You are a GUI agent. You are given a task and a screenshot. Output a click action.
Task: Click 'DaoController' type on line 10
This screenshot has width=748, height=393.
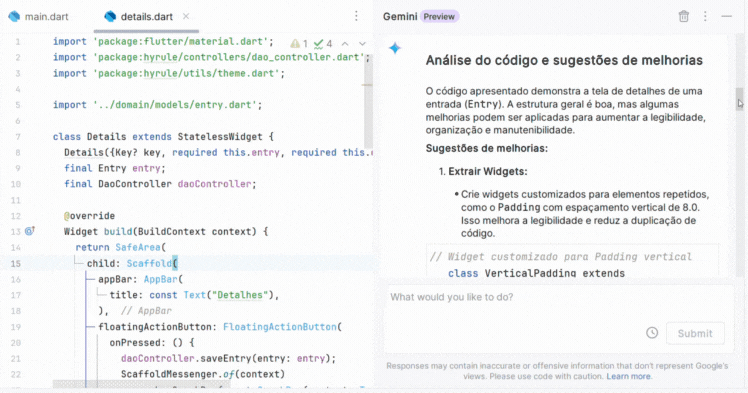(135, 184)
